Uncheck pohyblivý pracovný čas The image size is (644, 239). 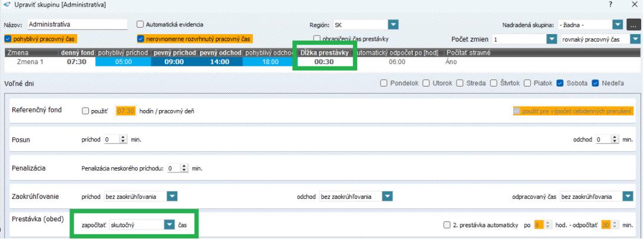coord(7,39)
